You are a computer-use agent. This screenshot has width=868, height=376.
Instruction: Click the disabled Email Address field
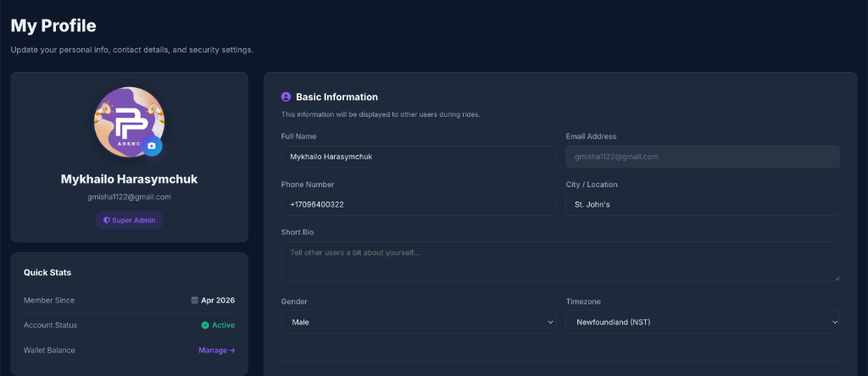pyautogui.click(x=703, y=157)
